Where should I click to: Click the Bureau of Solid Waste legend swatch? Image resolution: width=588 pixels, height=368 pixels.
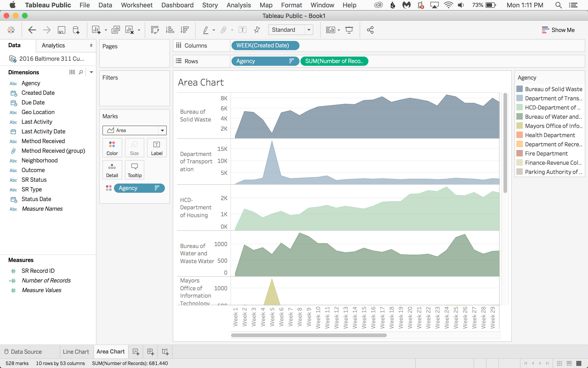520,89
